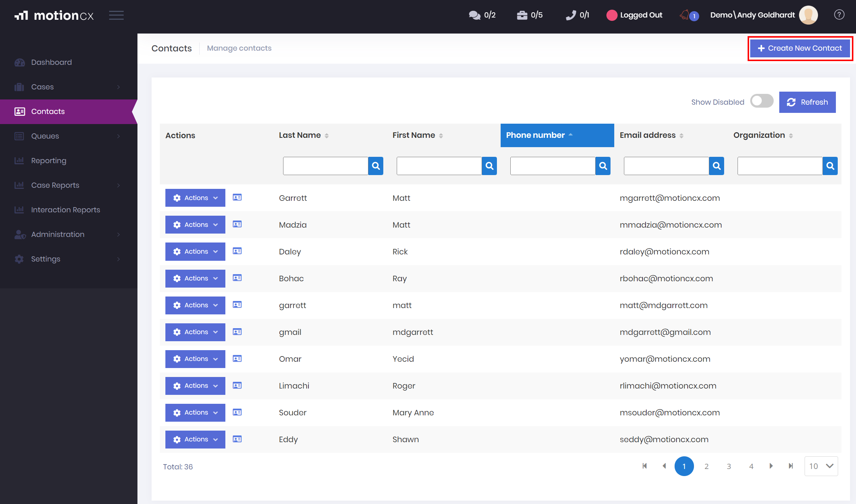Open contact card icon for mdgarrett gmail
The width and height of the screenshot is (856, 504).
[237, 332]
